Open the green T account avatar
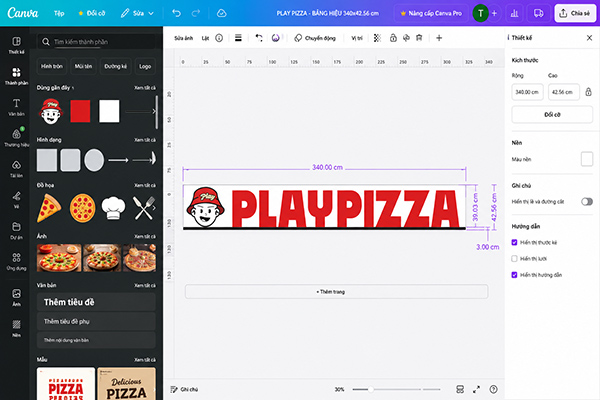The image size is (600, 400). coord(481,13)
